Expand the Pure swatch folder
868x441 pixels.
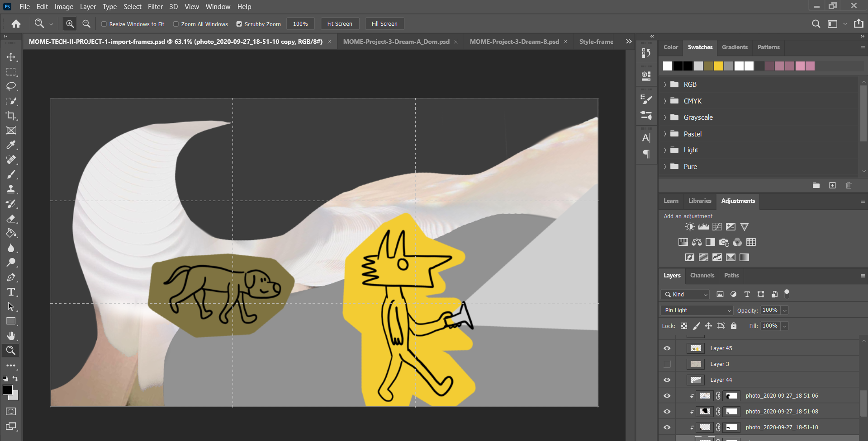tap(665, 167)
